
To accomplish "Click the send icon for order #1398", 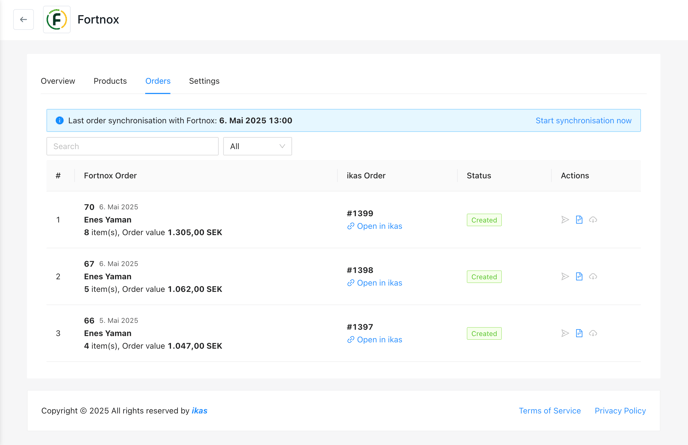I will [x=565, y=276].
